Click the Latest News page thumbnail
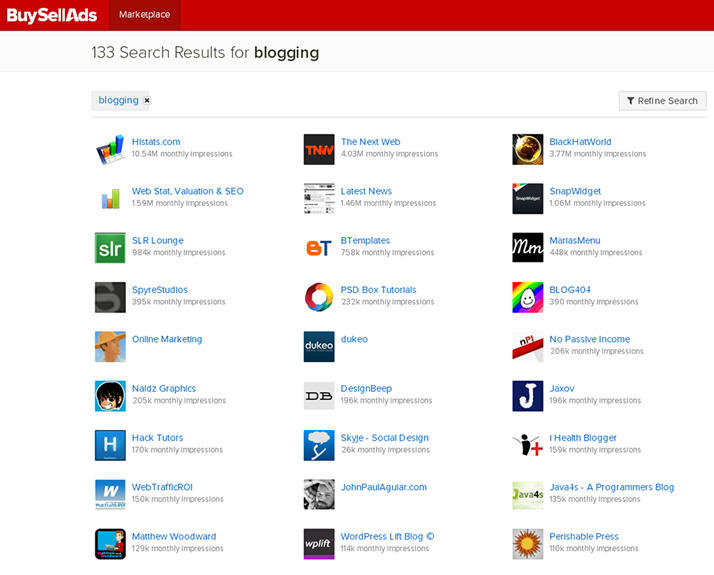The image size is (714, 575). coord(319,198)
